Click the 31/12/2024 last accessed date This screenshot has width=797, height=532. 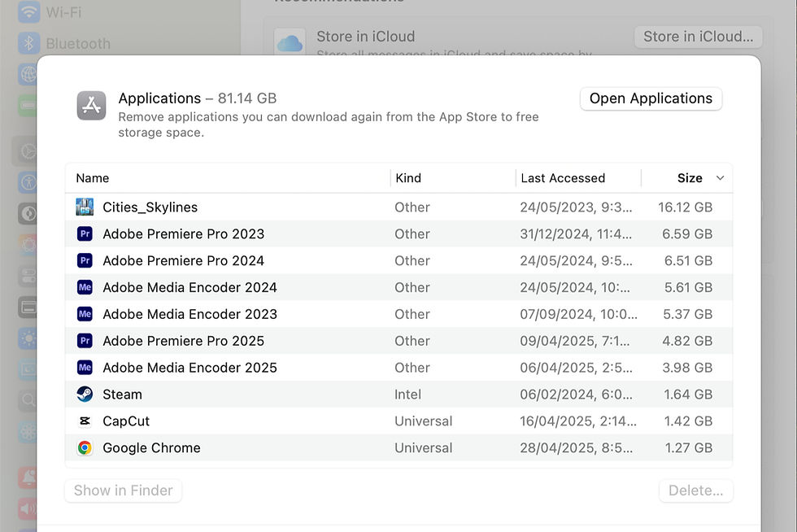click(576, 234)
